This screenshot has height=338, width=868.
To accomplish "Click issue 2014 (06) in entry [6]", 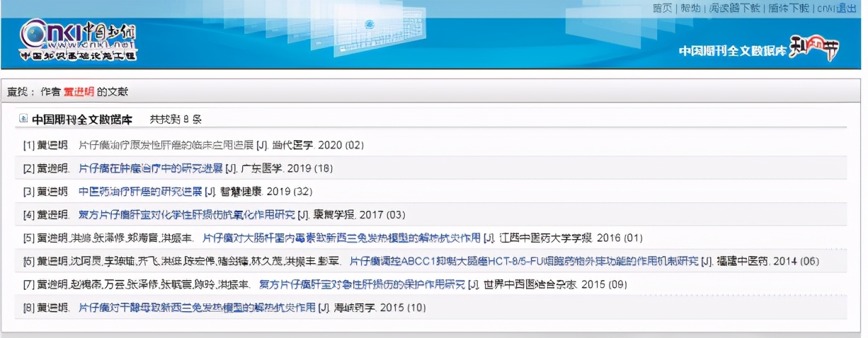I will coord(796,262).
